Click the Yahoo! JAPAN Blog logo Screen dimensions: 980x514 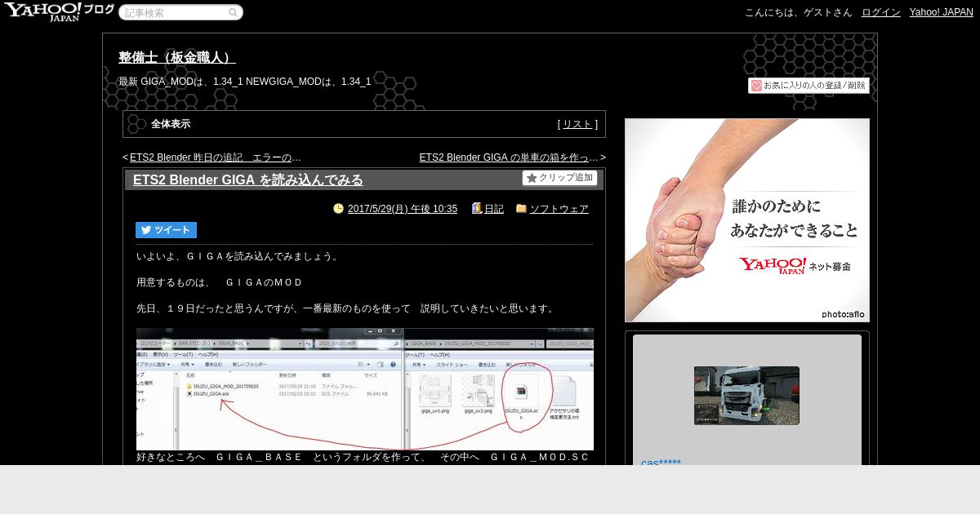(59, 11)
